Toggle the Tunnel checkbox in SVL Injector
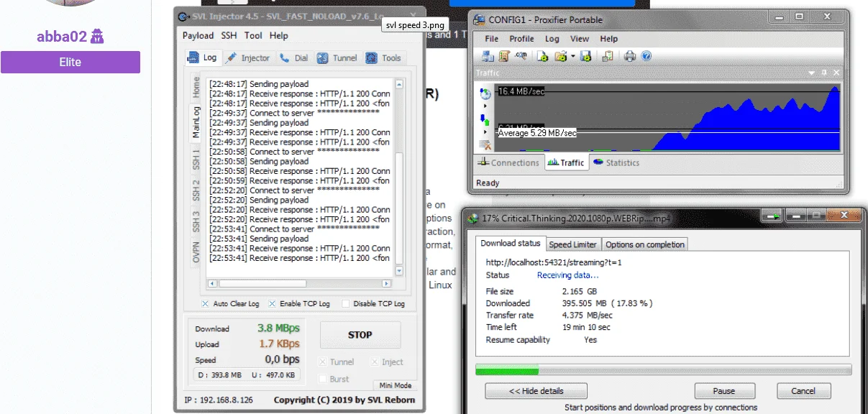 tap(322, 362)
